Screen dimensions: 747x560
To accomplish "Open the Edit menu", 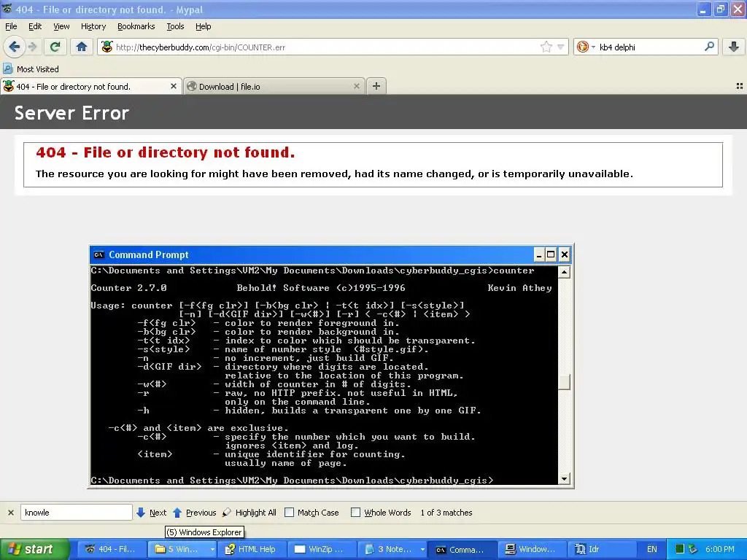I will point(35,26).
